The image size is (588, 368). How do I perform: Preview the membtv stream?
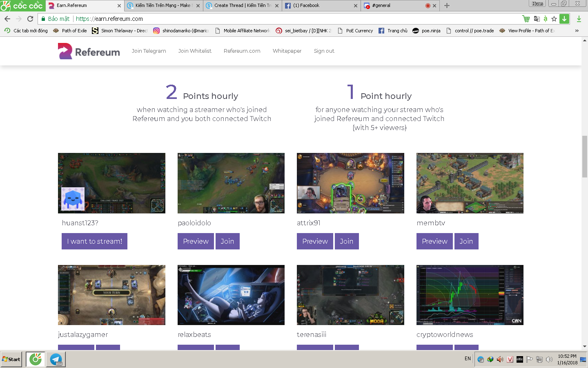tap(435, 241)
